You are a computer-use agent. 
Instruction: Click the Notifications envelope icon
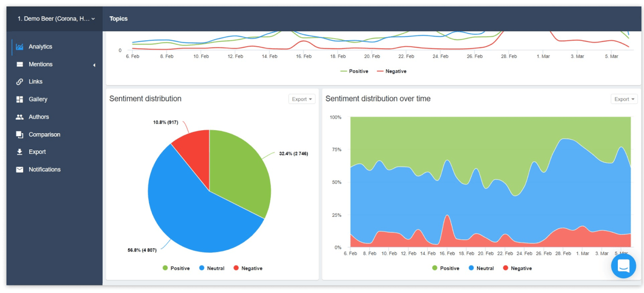[20, 169]
